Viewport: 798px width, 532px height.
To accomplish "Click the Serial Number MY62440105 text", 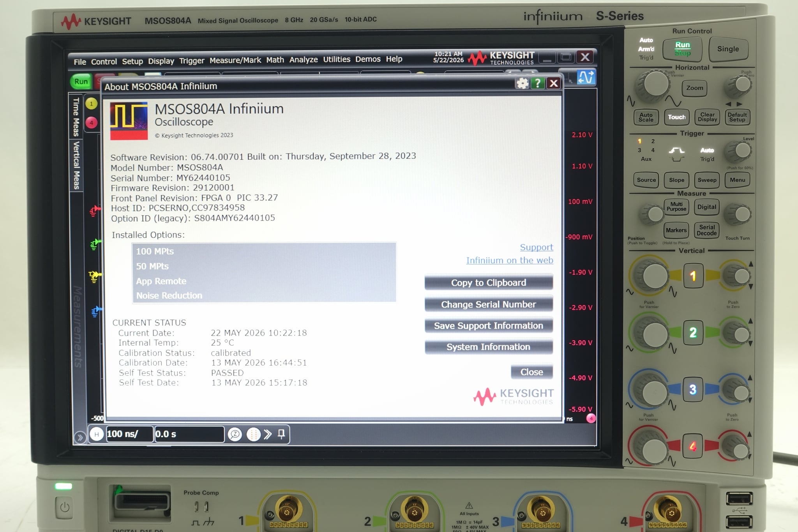I will [x=170, y=178].
